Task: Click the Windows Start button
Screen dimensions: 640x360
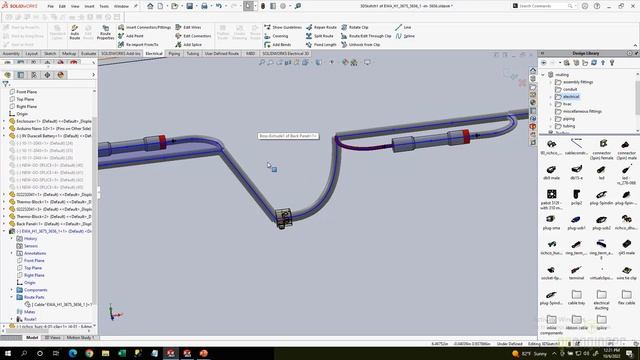Action: 8,353
